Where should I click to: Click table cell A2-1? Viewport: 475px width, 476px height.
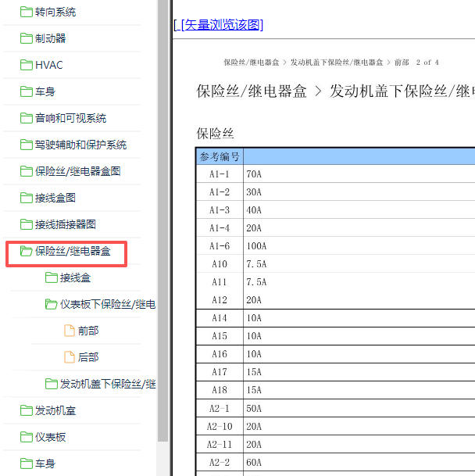pyautogui.click(x=220, y=408)
